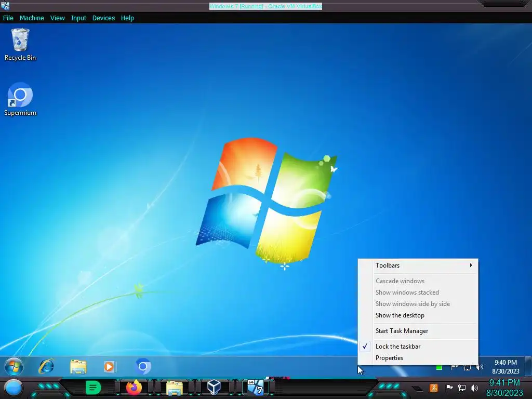Click Cascade windows entry
This screenshot has width=532, height=399.
[418, 281]
